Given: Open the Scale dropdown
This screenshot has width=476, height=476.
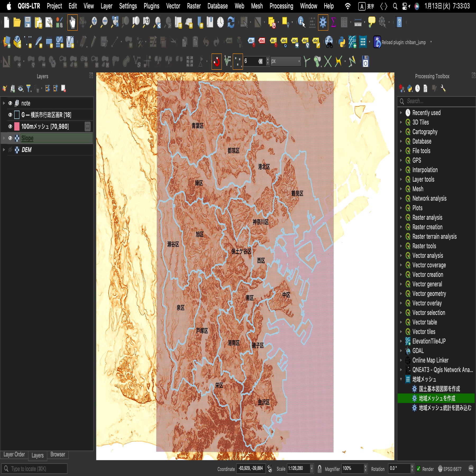Looking at the screenshot, I should click(x=312, y=469).
